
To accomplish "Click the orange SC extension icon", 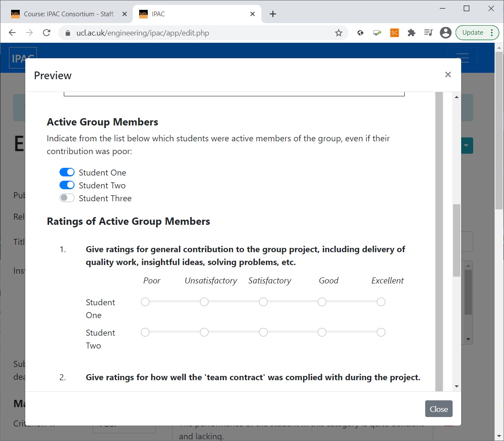I will coord(394,33).
